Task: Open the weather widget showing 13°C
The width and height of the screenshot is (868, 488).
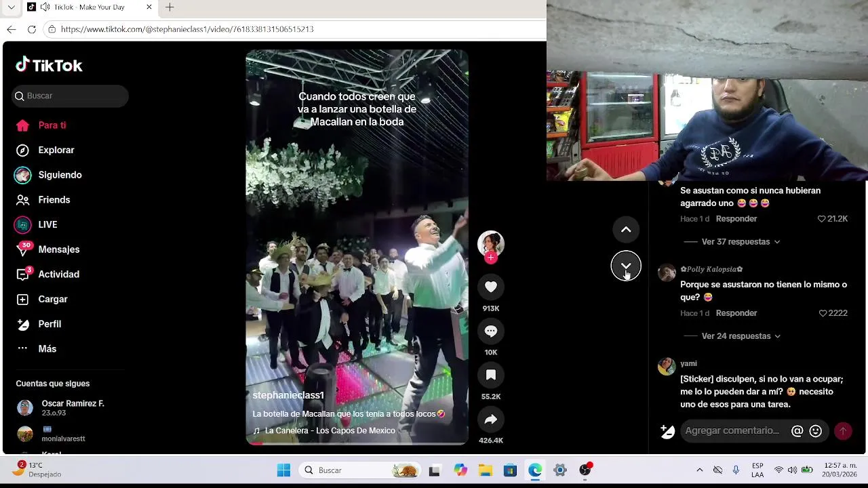Action: coord(37,470)
